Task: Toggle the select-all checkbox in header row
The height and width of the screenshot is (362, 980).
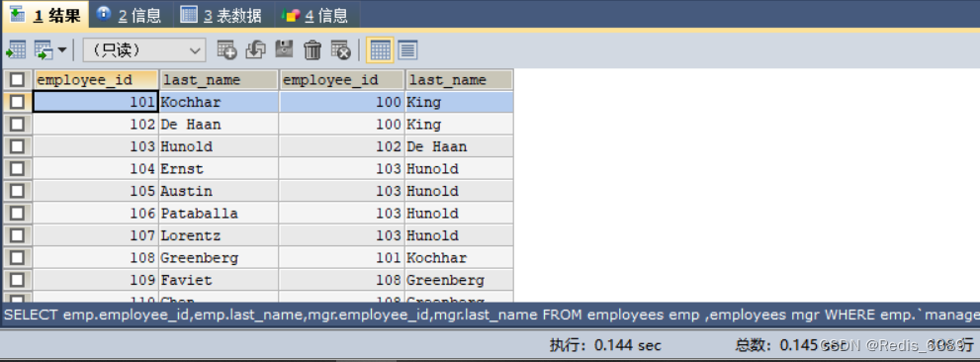Action: [17, 79]
